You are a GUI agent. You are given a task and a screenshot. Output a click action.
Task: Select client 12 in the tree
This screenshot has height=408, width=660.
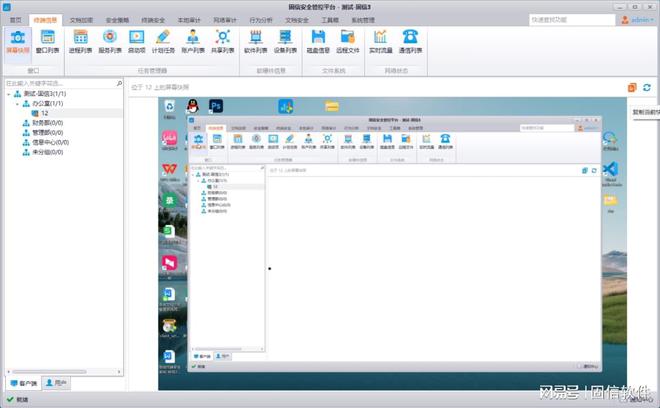pos(45,113)
